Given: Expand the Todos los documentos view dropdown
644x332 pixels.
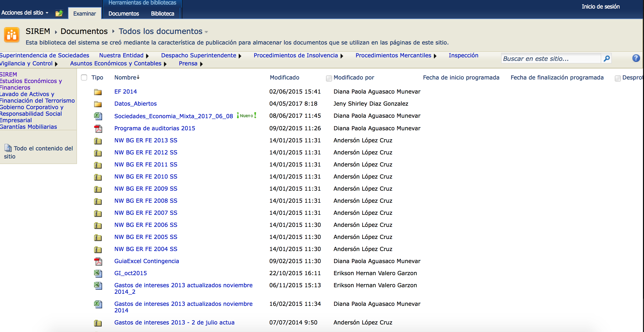Looking at the screenshot, I should [206, 32].
